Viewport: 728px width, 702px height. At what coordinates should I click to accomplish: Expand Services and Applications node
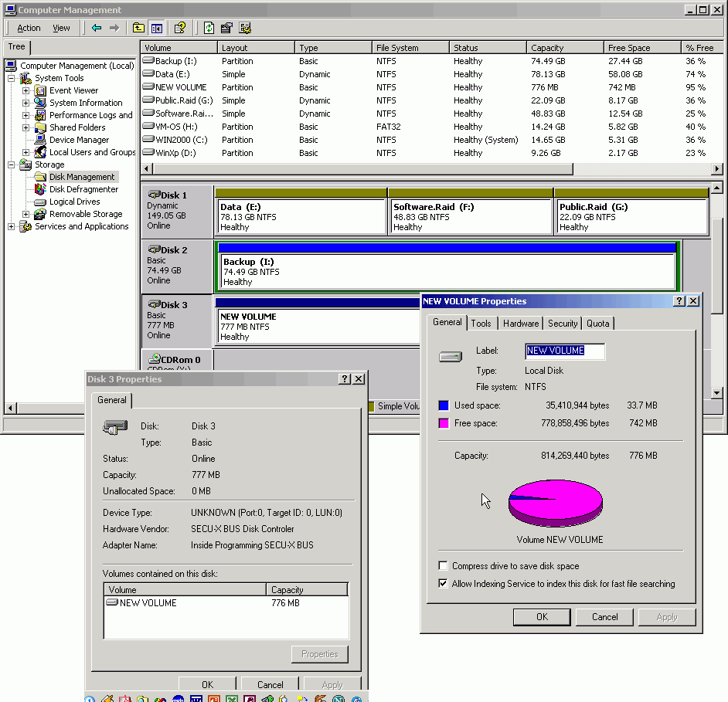coord(12,226)
